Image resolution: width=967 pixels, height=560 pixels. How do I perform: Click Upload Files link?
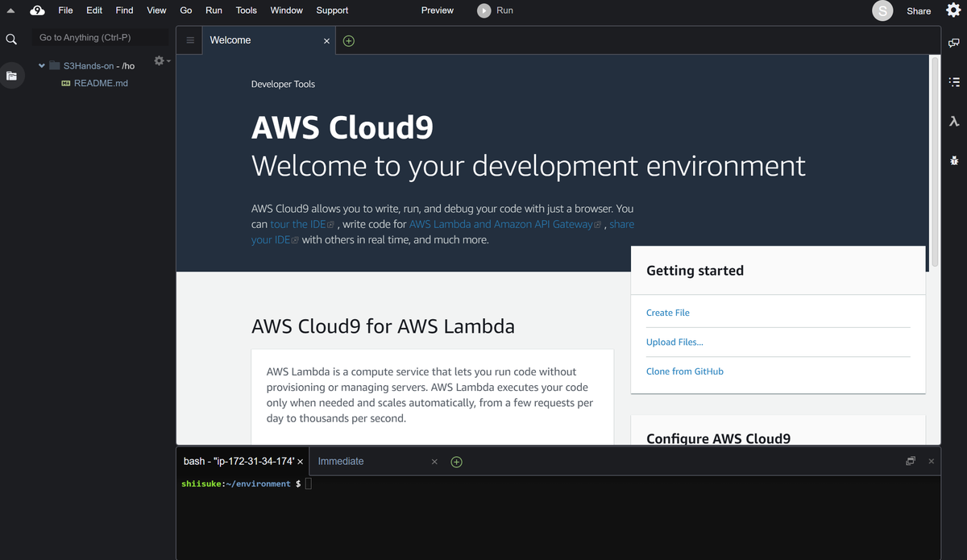(x=674, y=342)
